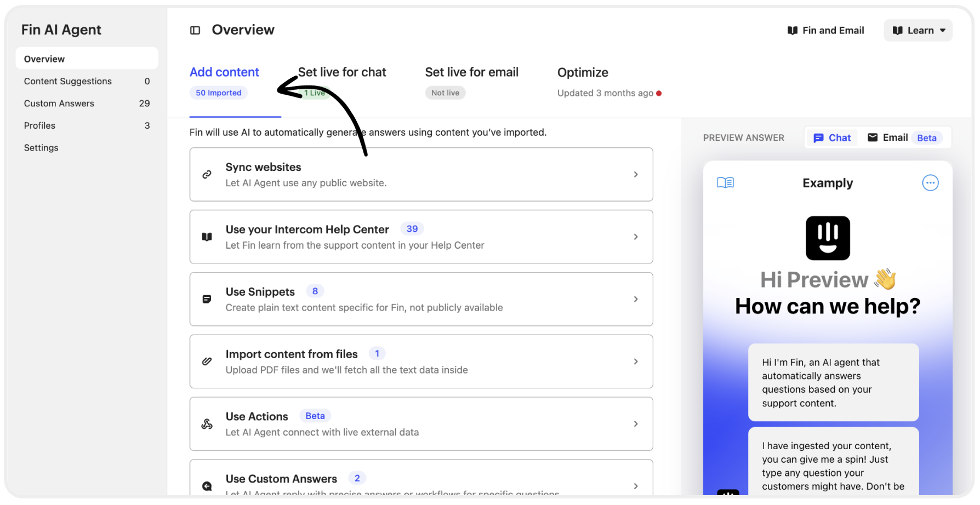Select Chat preview mode
This screenshot has width=980, height=505.
(x=832, y=138)
